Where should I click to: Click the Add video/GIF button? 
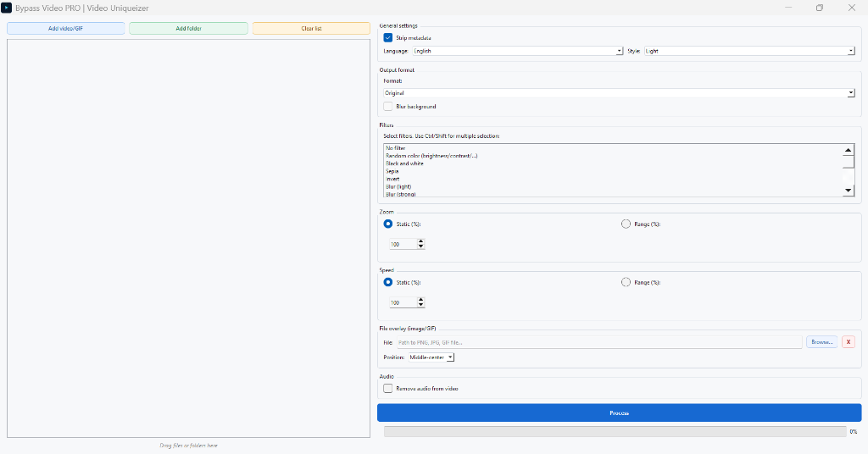[x=66, y=28]
